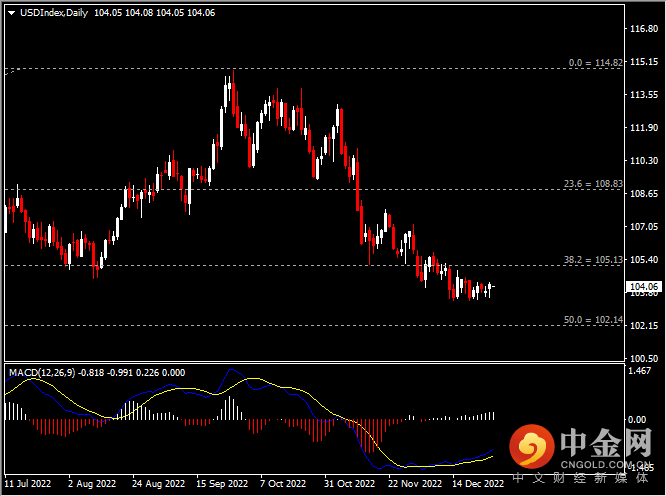Pick the 11 Jul 2022 date marker
The width and height of the screenshot is (666, 496).
pyautogui.click(x=26, y=483)
